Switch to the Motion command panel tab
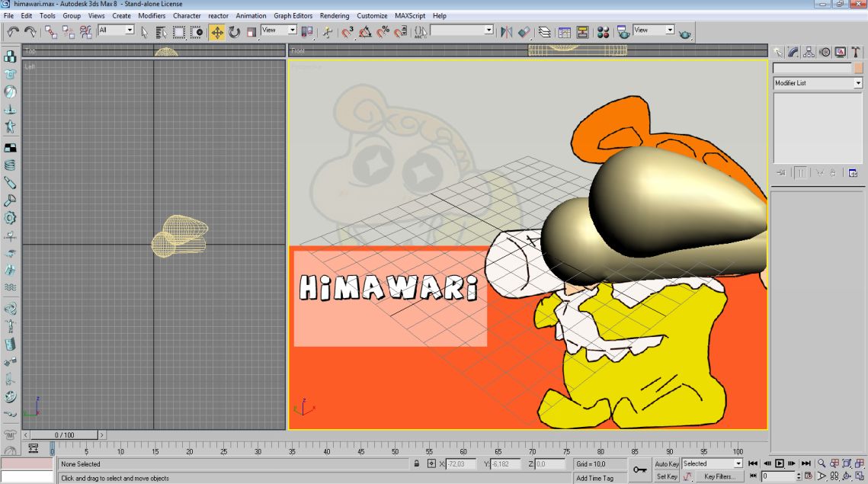Viewport: 868px width, 484px height. (825, 52)
